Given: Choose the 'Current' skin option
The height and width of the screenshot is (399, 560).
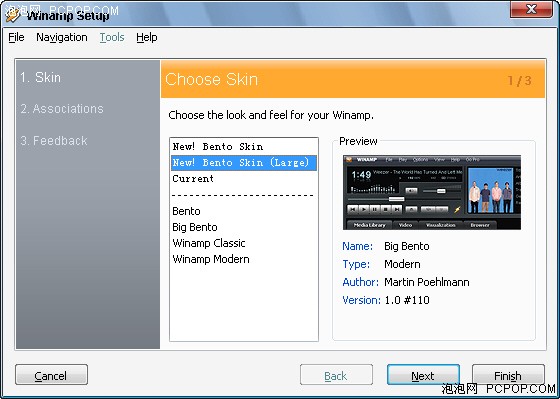Looking at the screenshot, I should pos(244,179).
